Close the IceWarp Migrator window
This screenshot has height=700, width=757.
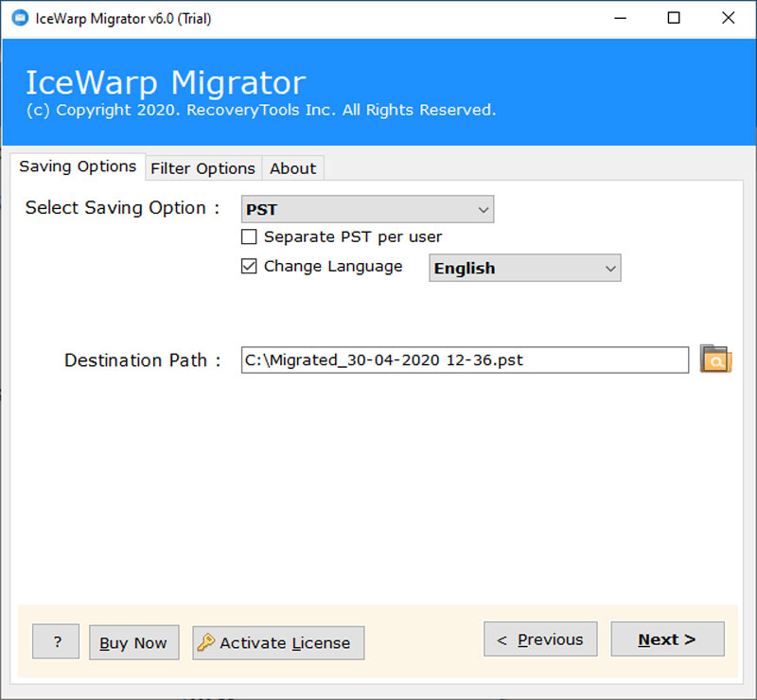[728, 18]
